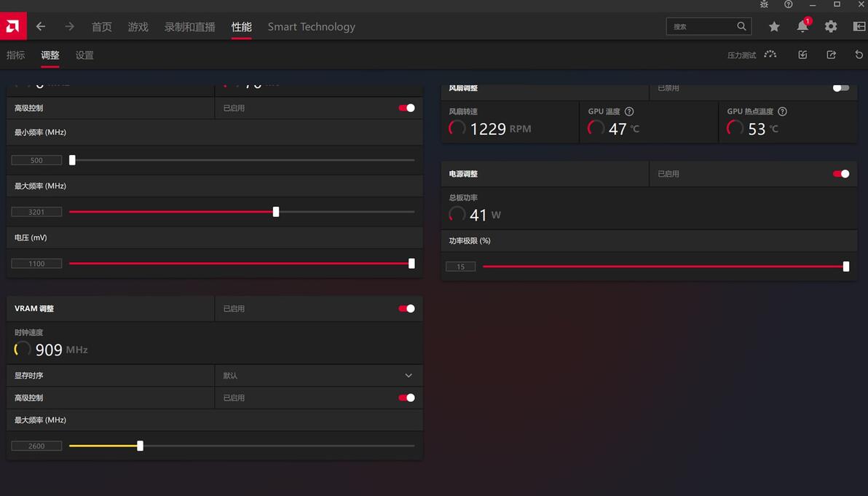Edit the 3201 maximum frequency field
This screenshot has width=868, height=496.
click(36, 211)
